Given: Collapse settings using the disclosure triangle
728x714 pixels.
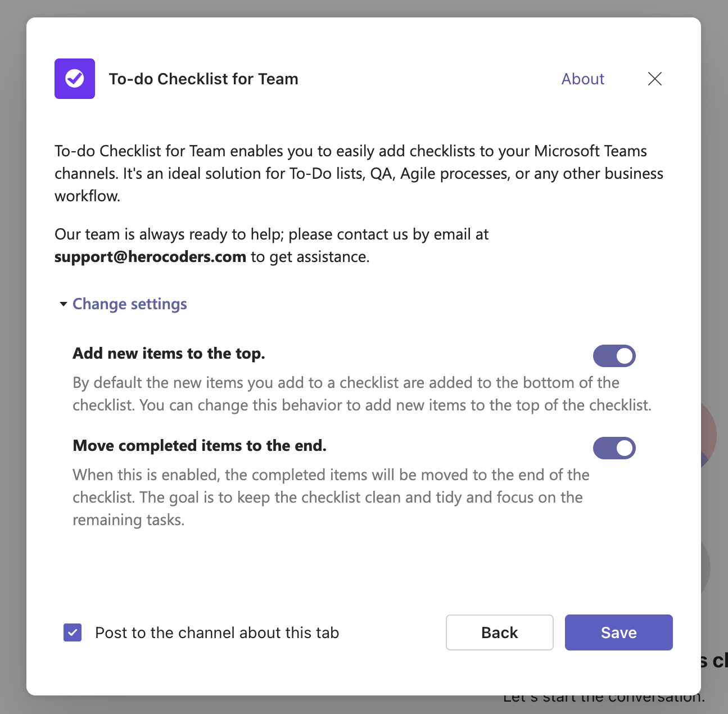Looking at the screenshot, I should 64,304.
